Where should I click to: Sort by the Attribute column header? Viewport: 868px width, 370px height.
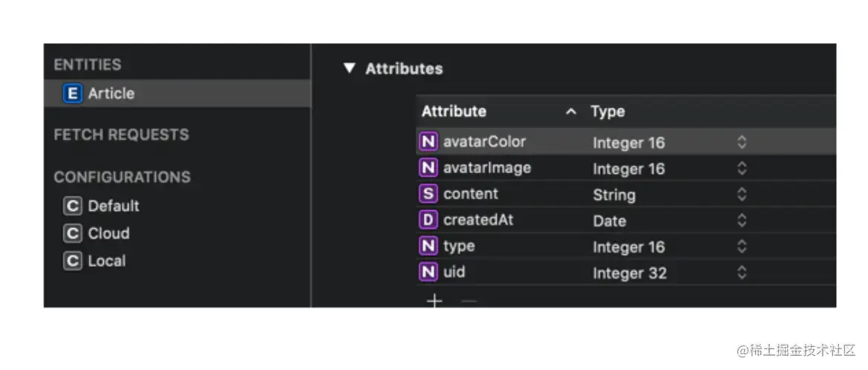tap(454, 111)
